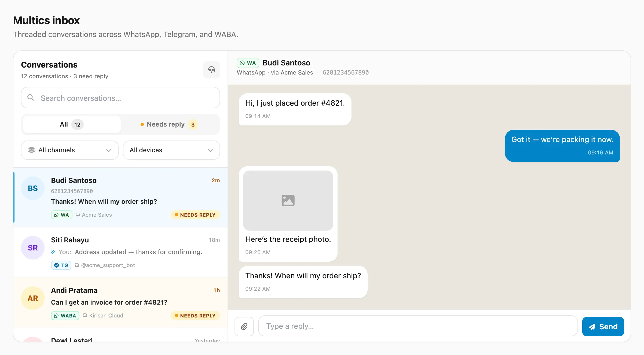The height and width of the screenshot is (355, 644).
Task: Click the TG badge on Siti Rahayu row
Action: click(61, 265)
